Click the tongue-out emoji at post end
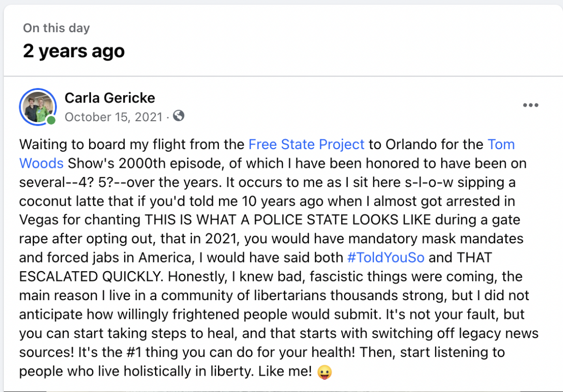The width and height of the screenshot is (563, 392). coord(325,372)
